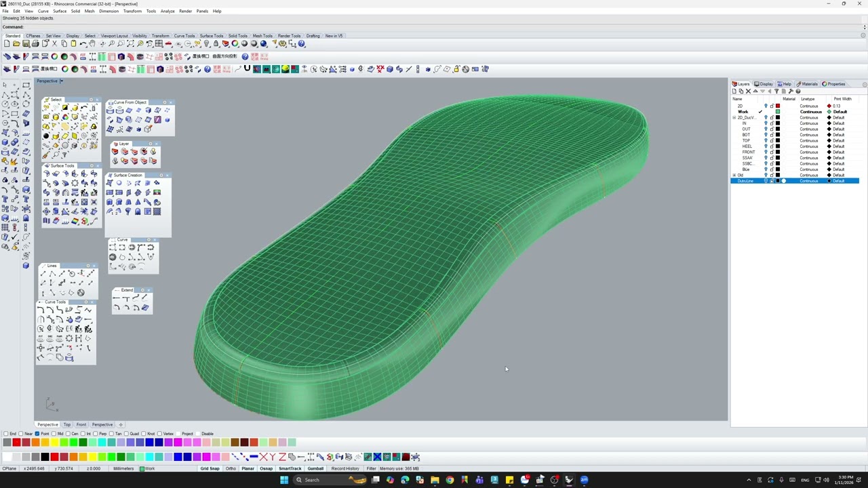
Task: Open the Surface menu
Action: pos(60,11)
